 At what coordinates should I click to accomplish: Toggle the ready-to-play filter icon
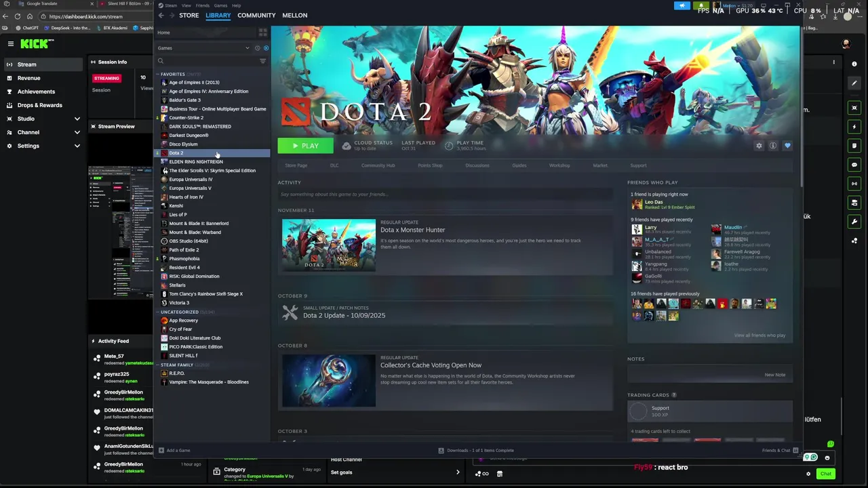point(266,48)
